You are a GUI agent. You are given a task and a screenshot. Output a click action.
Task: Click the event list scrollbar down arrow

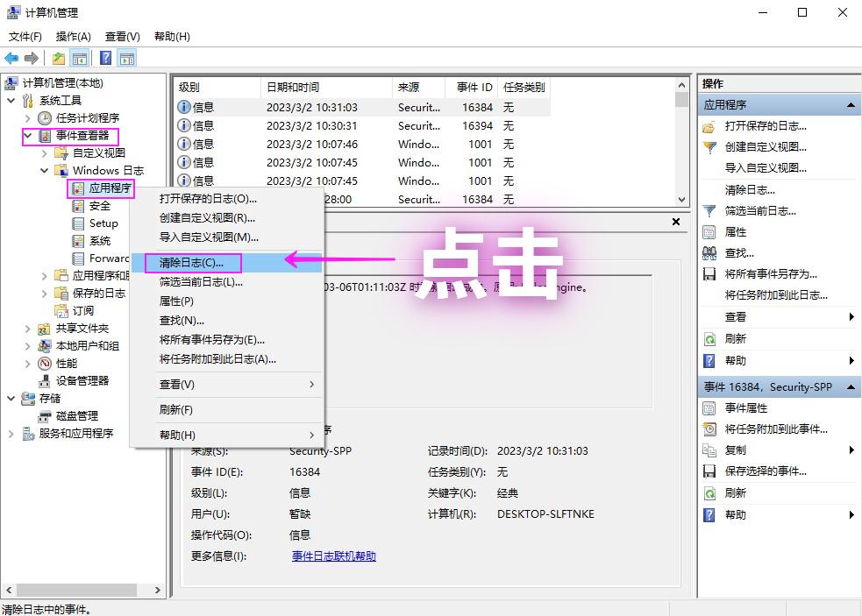pyautogui.click(x=681, y=200)
